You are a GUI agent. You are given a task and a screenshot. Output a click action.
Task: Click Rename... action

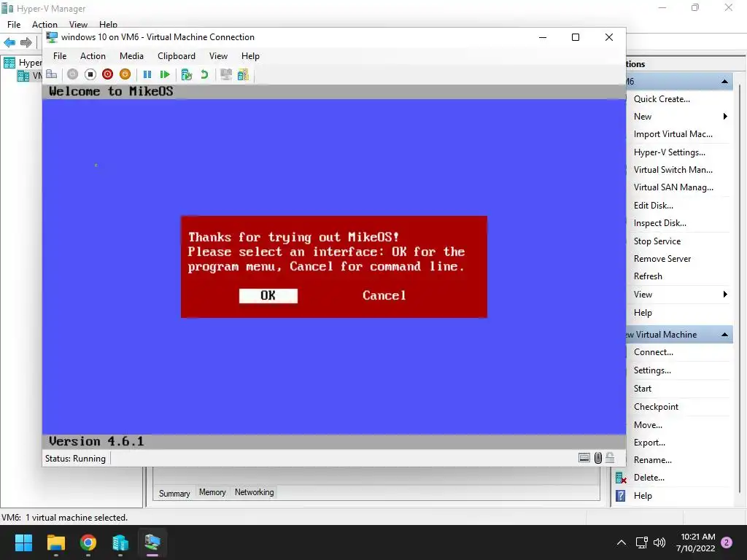point(653,461)
